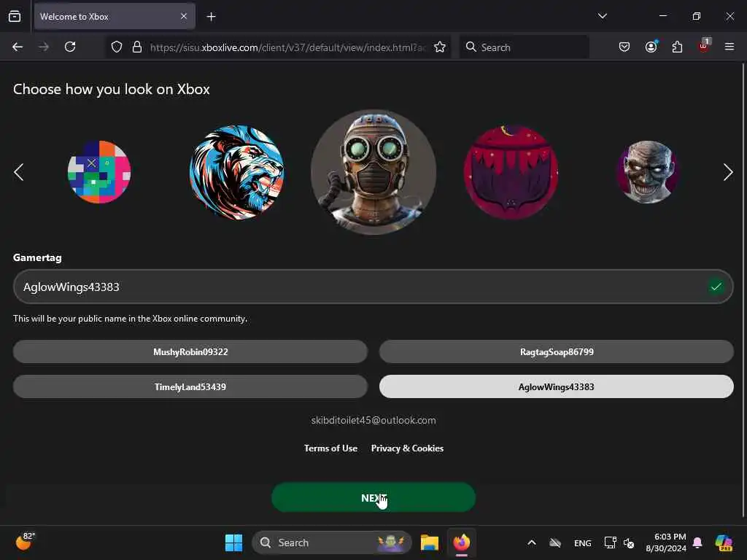Reload the current page
Viewport: 747px width, 560px height.
coord(70,47)
